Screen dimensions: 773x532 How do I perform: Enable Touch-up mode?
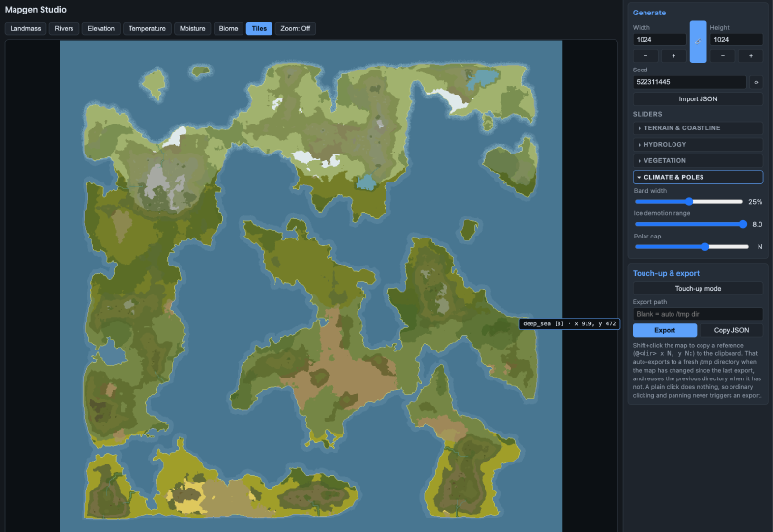pyautogui.click(x=698, y=288)
